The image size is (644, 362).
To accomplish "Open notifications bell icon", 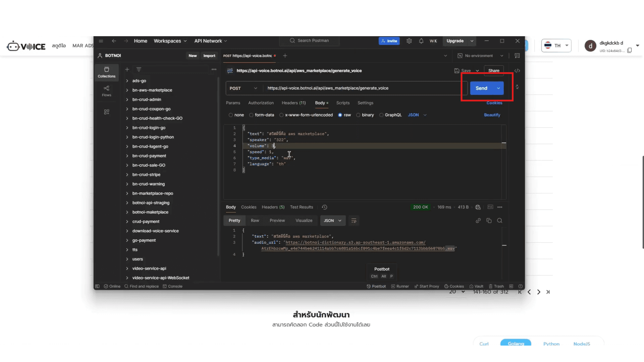I will (x=421, y=41).
